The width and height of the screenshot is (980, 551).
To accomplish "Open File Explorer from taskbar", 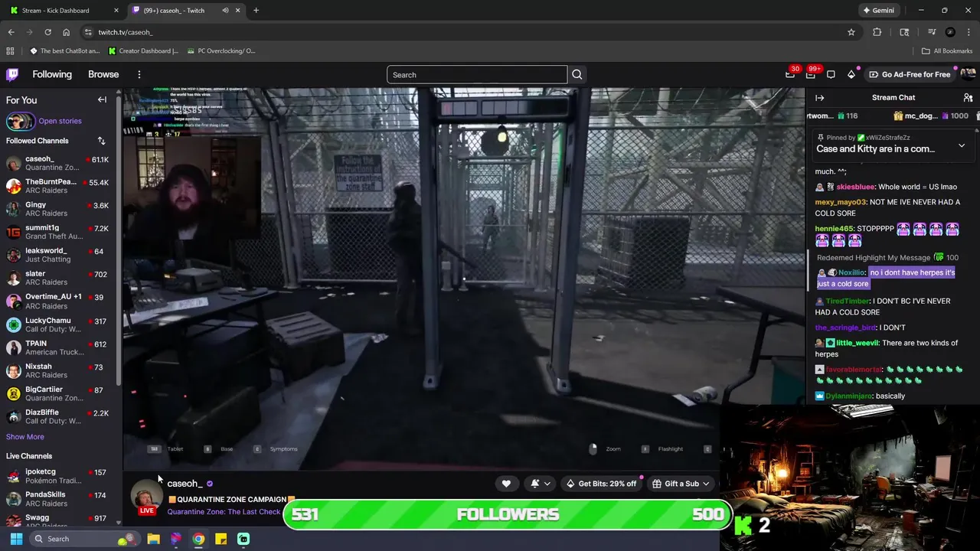I will point(153,539).
